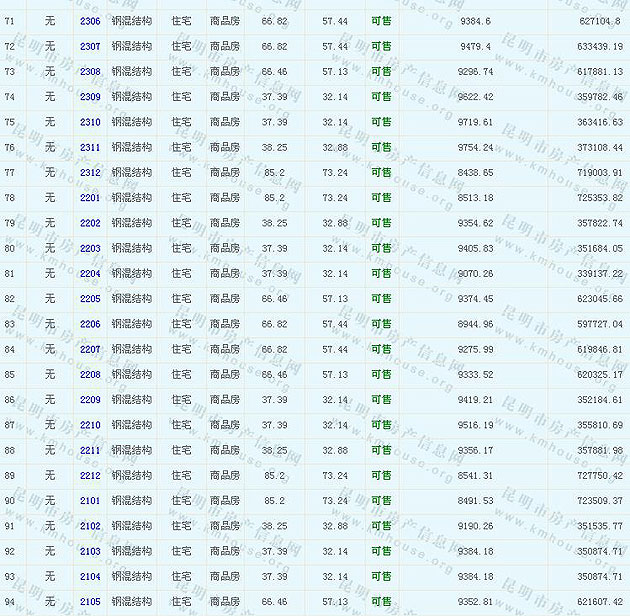Click room number 2201
This screenshot has height=616, width=630.
[x=90, y=198]
